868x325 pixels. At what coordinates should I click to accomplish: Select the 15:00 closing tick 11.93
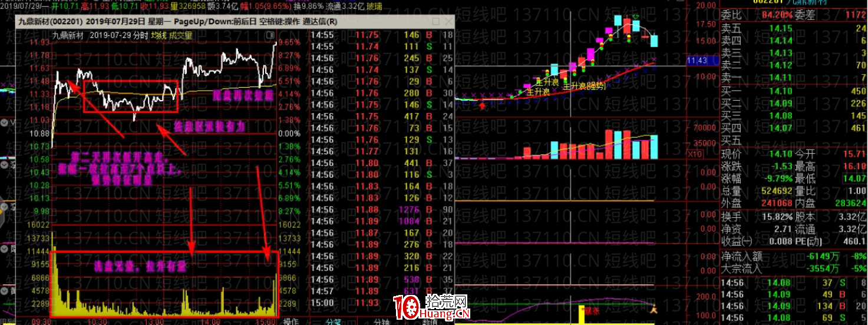tap(381, 303)
